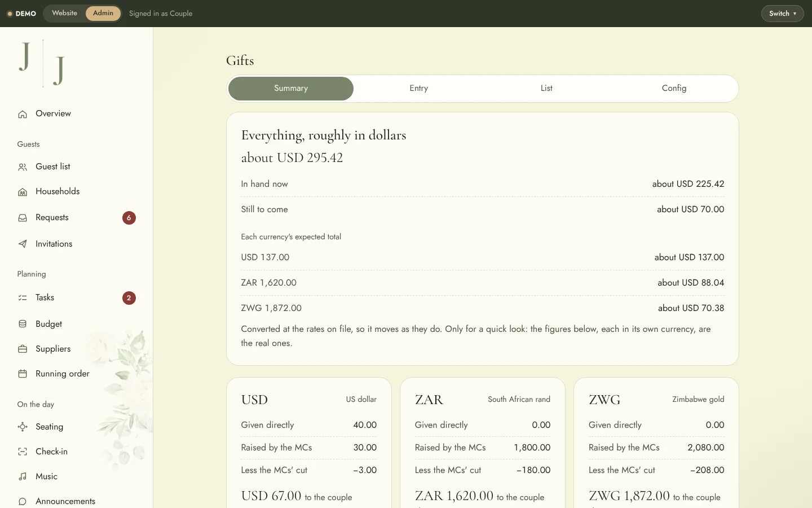Click the Budget coins icon
812x508 pixels.
pos(23,324)
